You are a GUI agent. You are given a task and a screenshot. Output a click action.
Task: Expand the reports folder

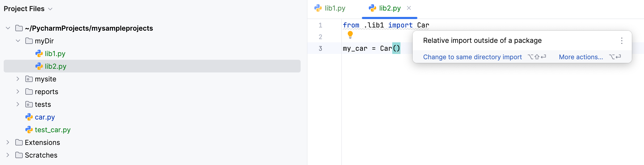click(x=18, y=91)
